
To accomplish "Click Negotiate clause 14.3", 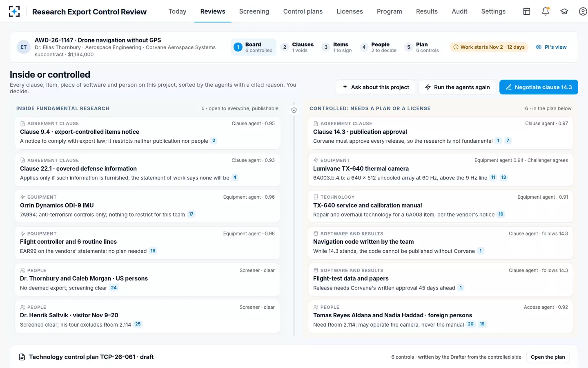I will click(539, 87).
